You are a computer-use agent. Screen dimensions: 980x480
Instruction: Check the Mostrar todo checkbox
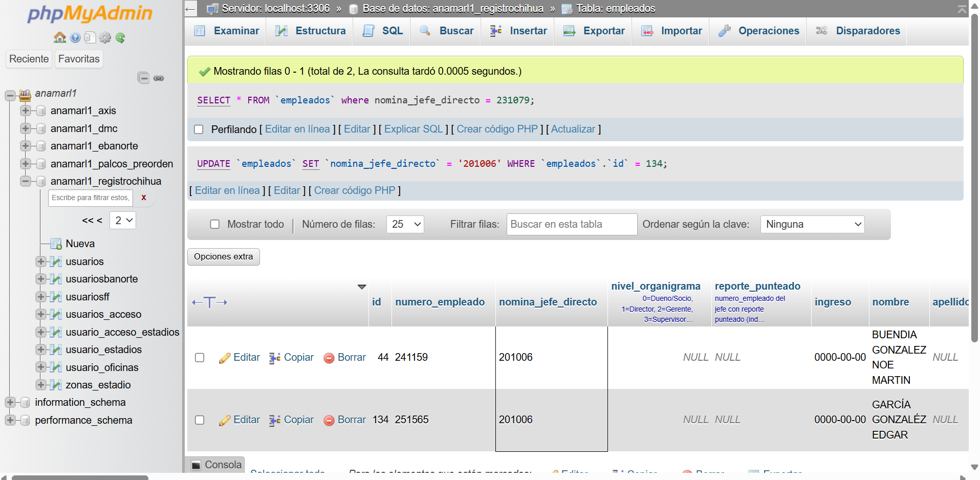[x=215, y=224]
